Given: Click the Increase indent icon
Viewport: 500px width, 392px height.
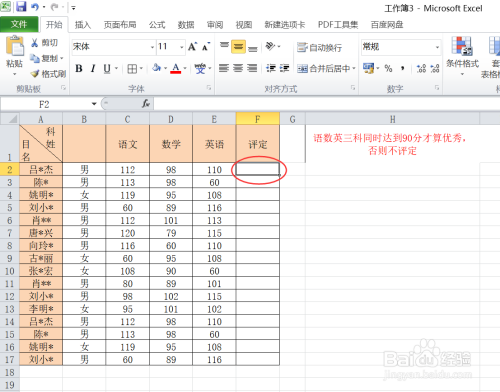Looking at the screenshot, I should [x=284, y=68].
